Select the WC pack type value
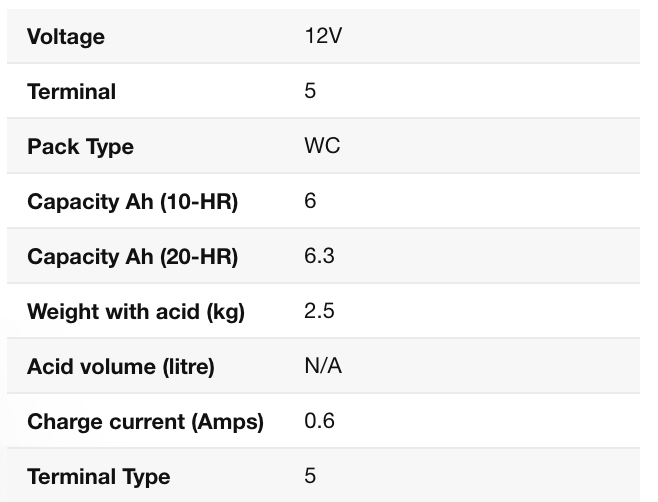This screenshot has width=658, height=502. pyautogui.click(x=322, y=146)
